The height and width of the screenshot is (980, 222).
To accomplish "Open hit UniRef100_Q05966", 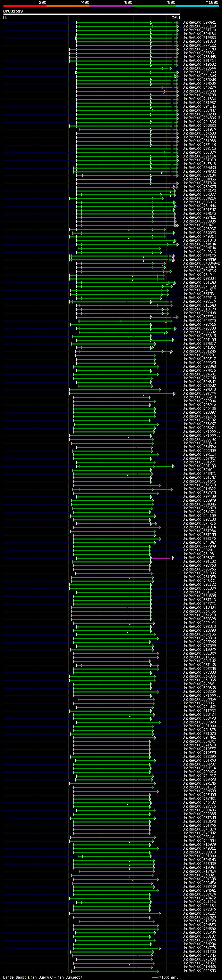I will (x=199, y=642).
